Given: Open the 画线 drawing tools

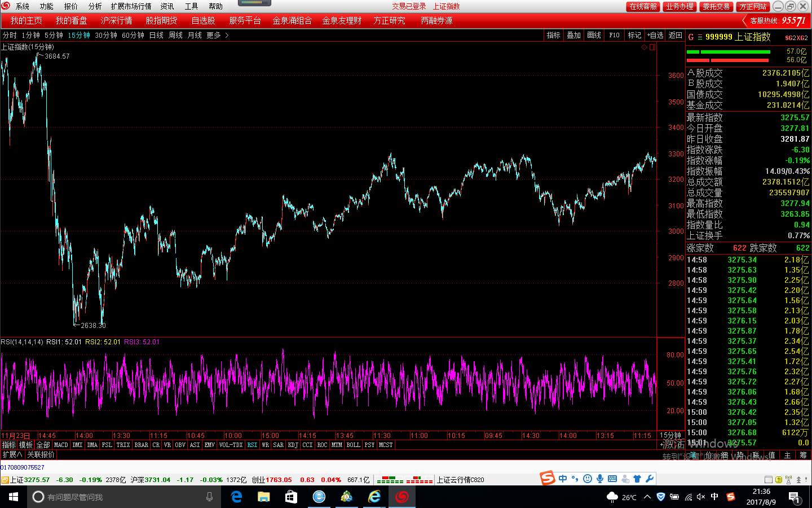Looking at the screenshot, I should click(x=594, y=35).
